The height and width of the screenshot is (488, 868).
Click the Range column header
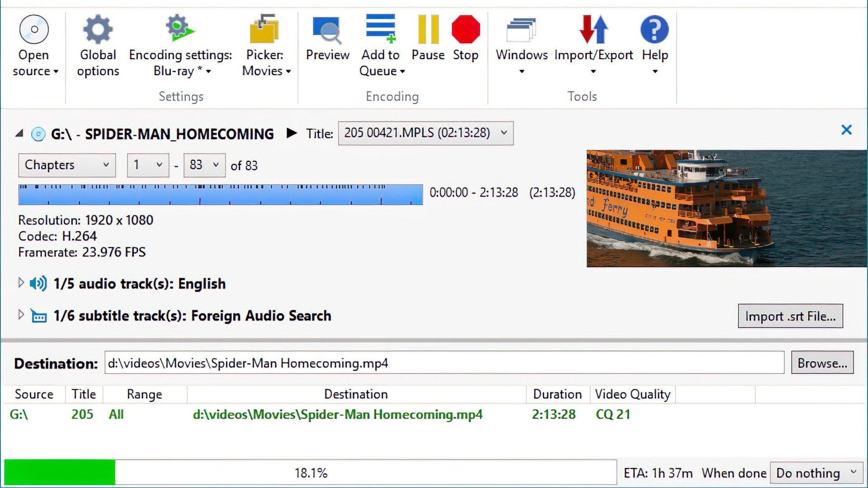(144, 394)
